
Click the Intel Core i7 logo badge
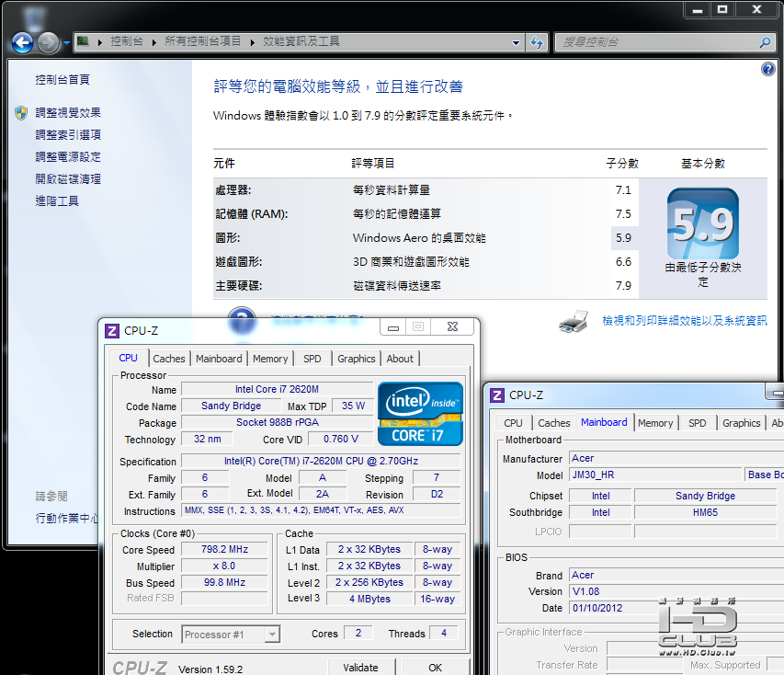tap(421, 414)
